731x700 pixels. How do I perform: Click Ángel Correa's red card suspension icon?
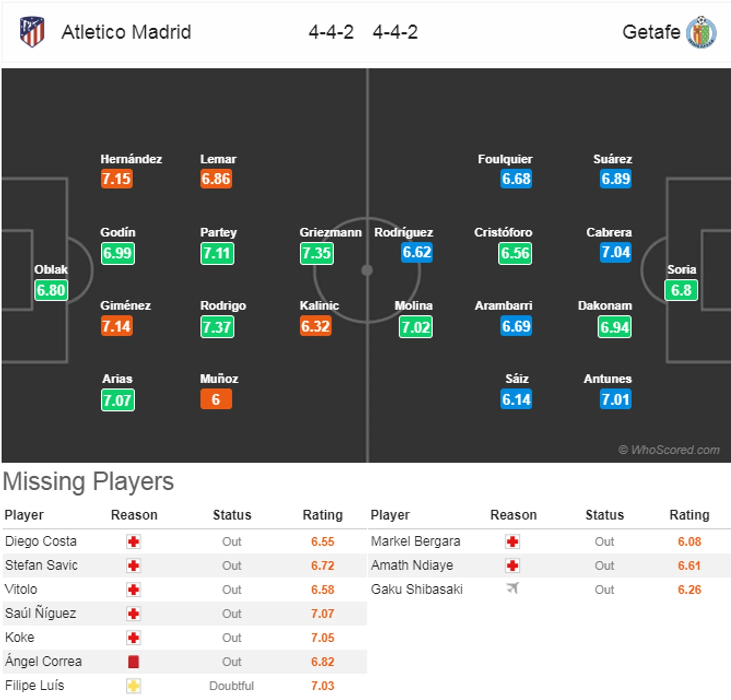(133, 662)
